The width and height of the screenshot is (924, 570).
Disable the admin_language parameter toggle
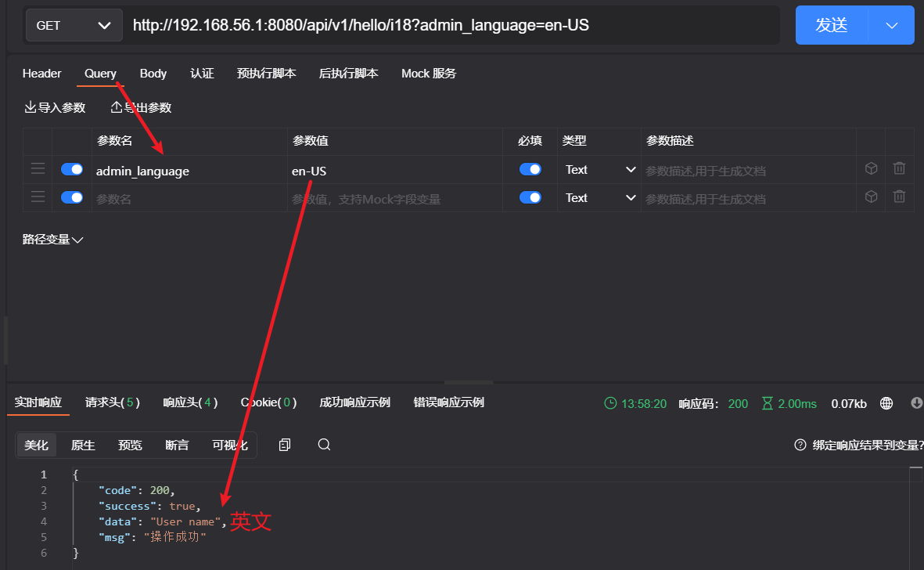(72, 169)
